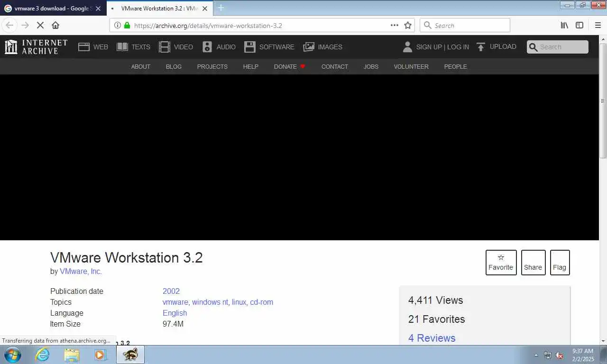Click the English language link

pyautogui.click(x=175, y=313)
